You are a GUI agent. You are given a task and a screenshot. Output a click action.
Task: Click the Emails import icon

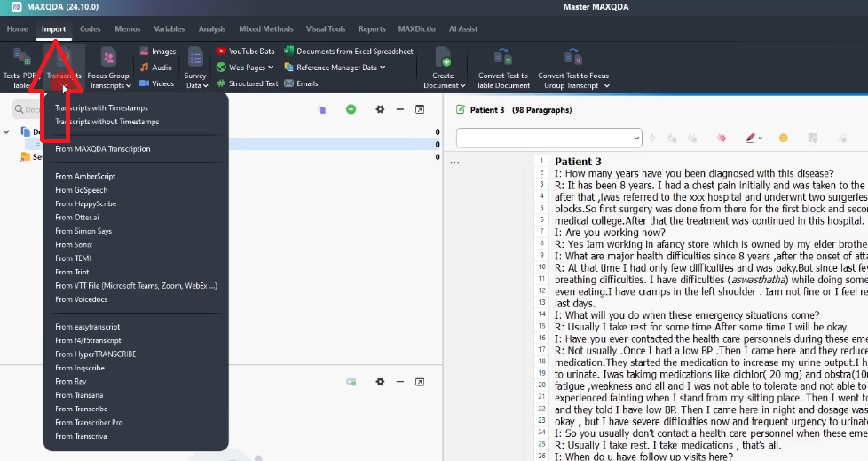pos(288,83)
